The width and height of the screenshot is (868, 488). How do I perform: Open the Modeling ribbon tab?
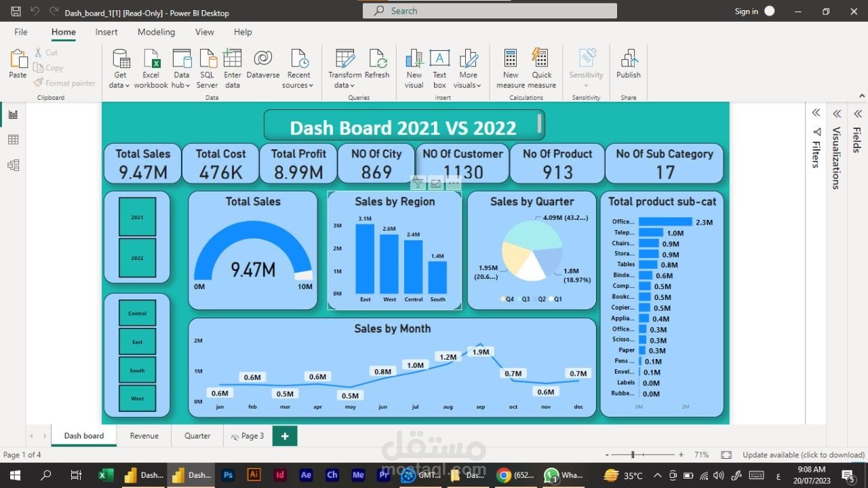[x=156, y=32]
